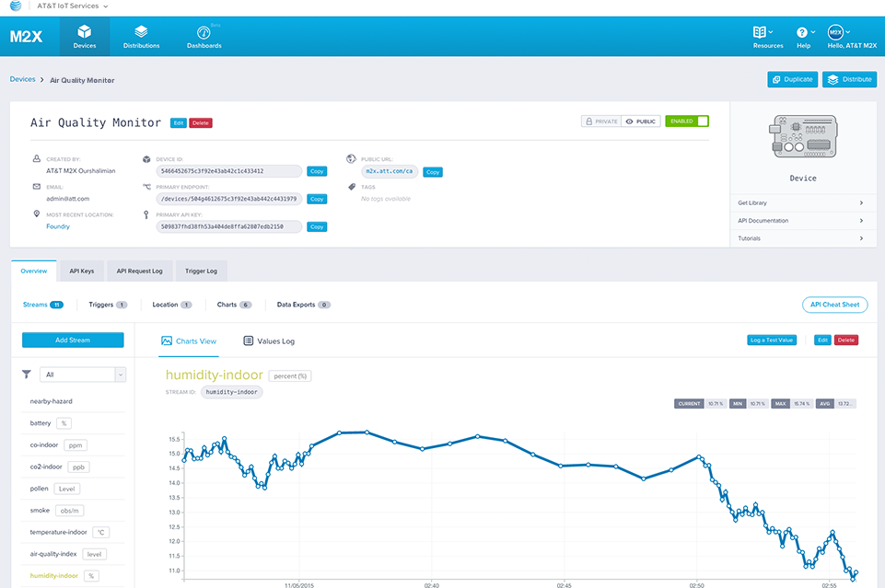The width and height of the screenshot is (885, 588).
Task: Click the Device ID cube icon
Action: point(146,159)
